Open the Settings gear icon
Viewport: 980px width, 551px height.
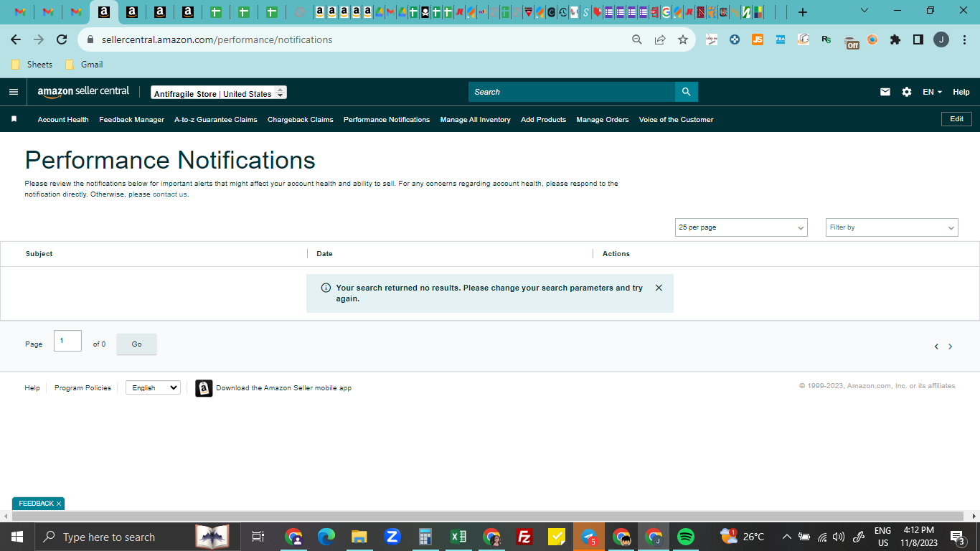point(907,92)
